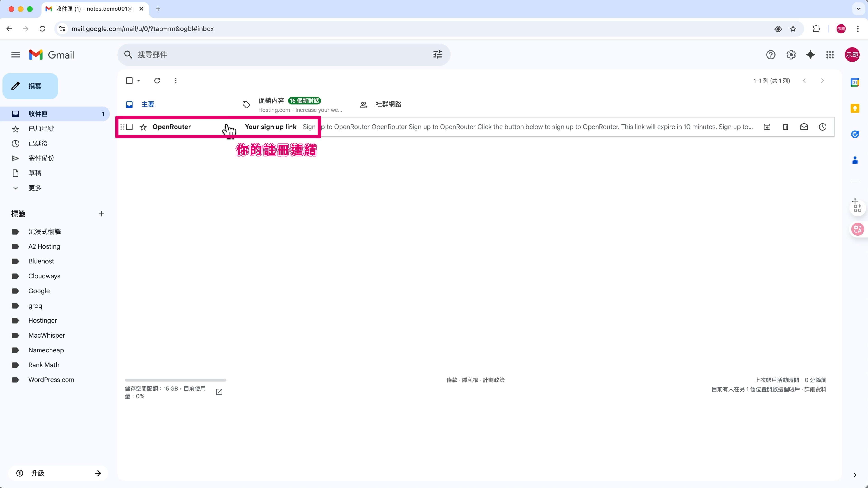Tick the select-all checkbox
This screenshot has height=488, width=868.
coord(129,80)
